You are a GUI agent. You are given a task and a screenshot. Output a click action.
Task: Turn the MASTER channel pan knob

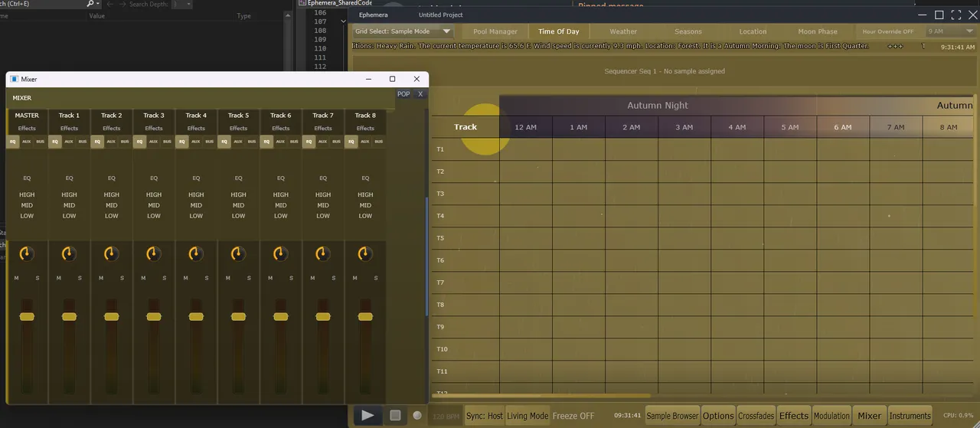(27, 253)
